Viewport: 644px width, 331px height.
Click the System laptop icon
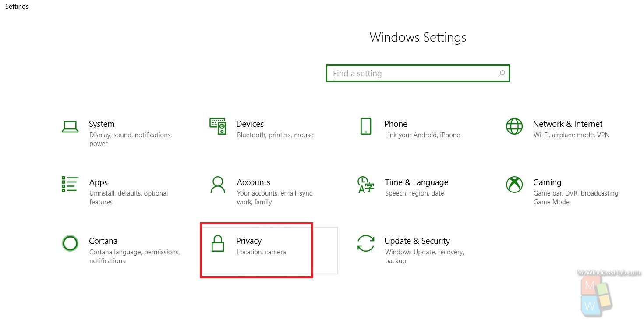70,127
